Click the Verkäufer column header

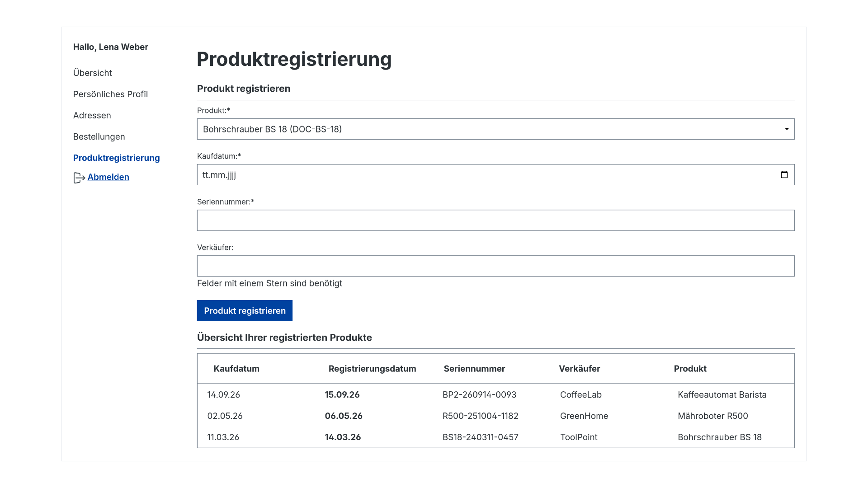click(579, 369)
